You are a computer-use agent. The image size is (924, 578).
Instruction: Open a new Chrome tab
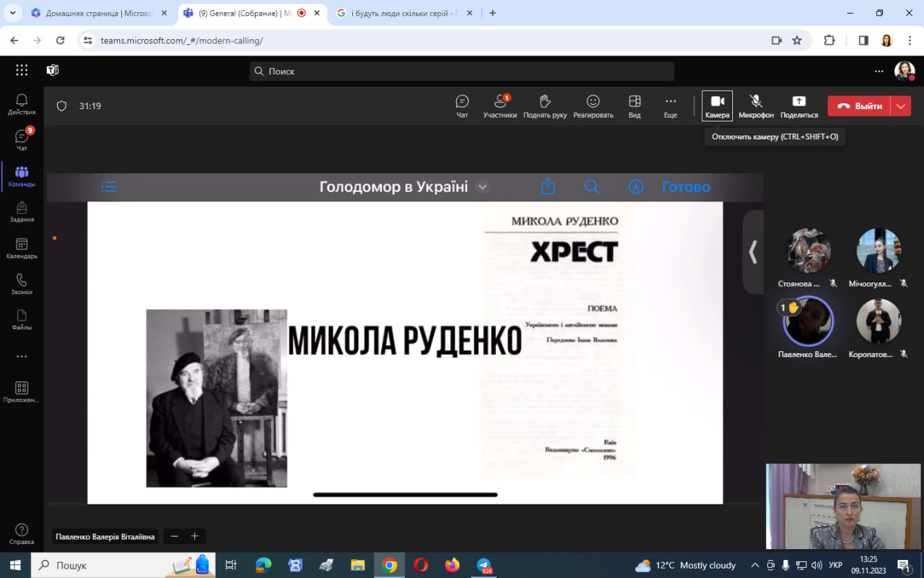[x=493, y=13]
